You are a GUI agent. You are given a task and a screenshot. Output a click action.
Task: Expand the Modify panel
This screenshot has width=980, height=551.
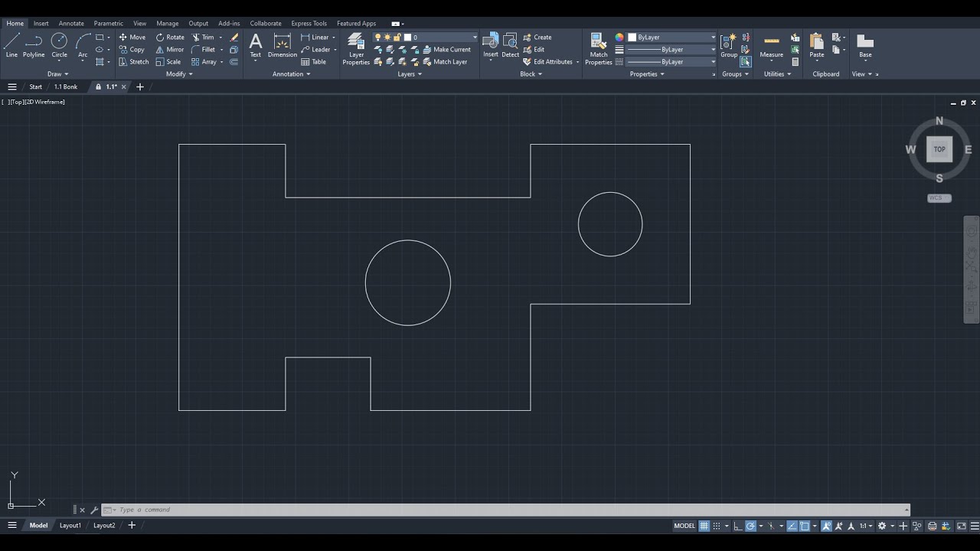[x=179, y=74]
